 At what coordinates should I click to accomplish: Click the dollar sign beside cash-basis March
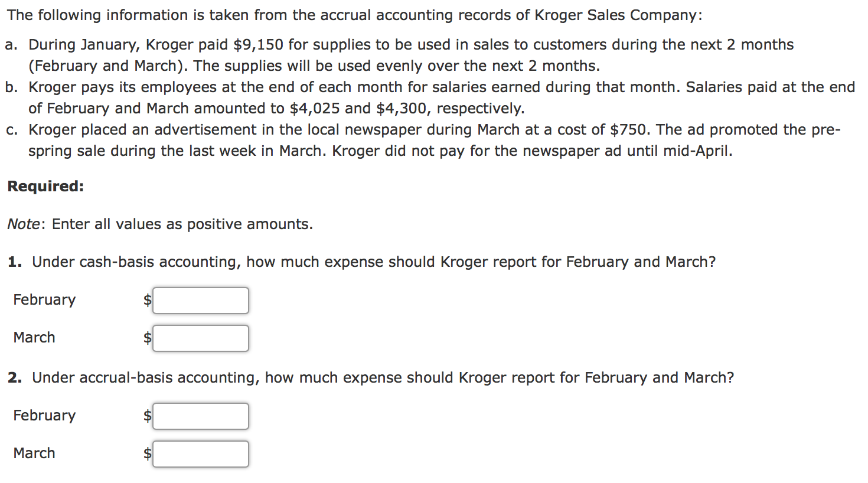coord(148,338)
